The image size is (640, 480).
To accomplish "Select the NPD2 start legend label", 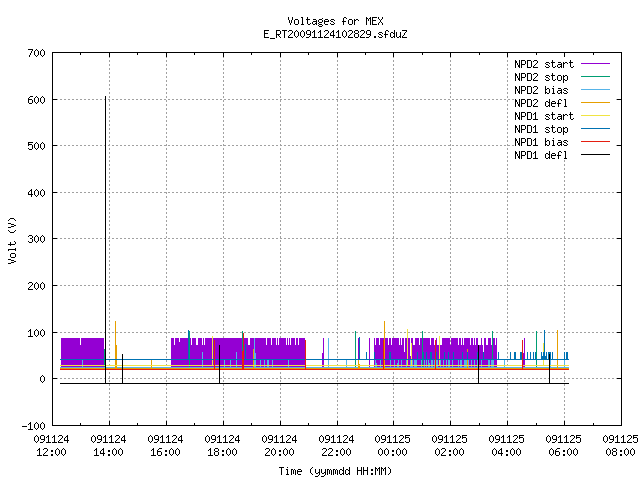I will coord(544,64).
